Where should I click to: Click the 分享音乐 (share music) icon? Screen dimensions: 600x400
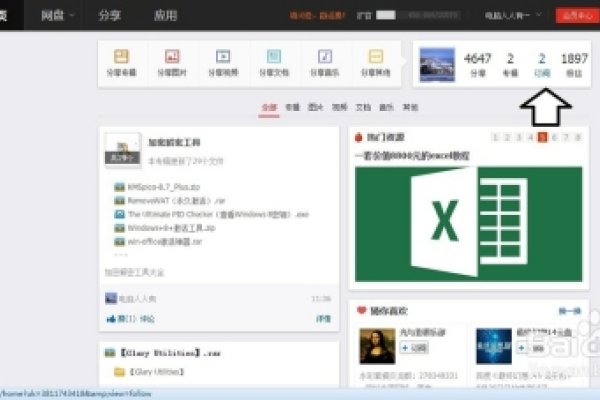point(325,57)
